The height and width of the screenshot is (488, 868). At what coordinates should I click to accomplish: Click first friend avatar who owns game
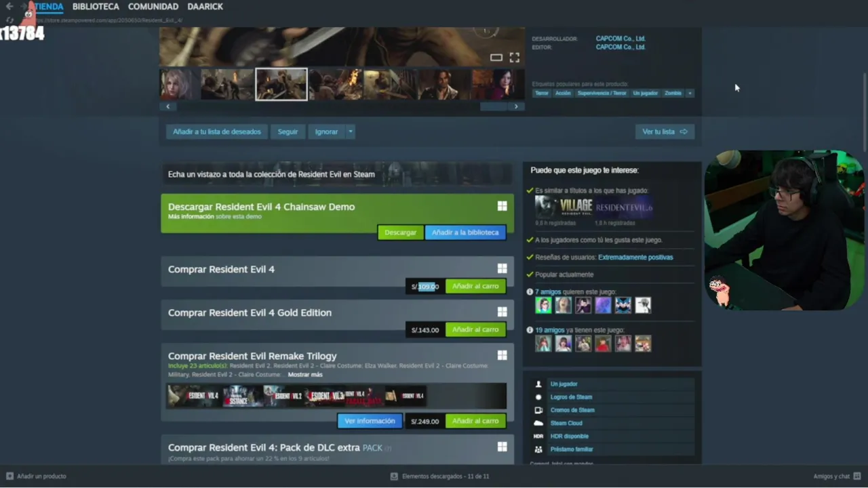[x=543, y=344]
